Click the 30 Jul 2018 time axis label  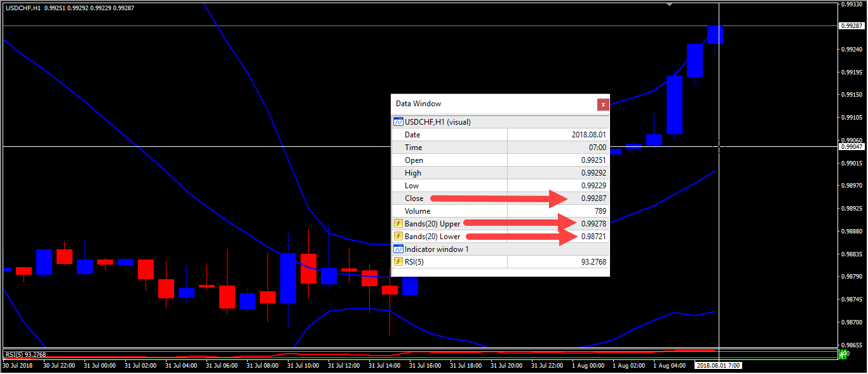pyautogui.click(x=18, y=366)
